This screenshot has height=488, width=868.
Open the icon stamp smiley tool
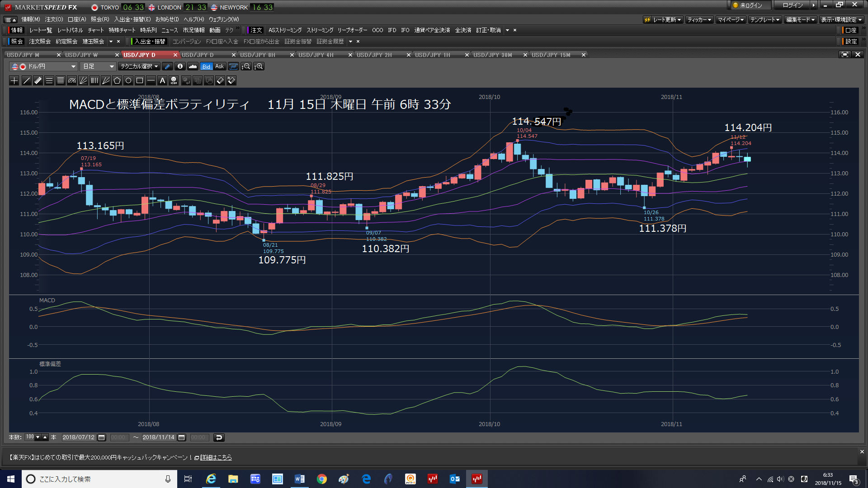click(x=174, y=80)
